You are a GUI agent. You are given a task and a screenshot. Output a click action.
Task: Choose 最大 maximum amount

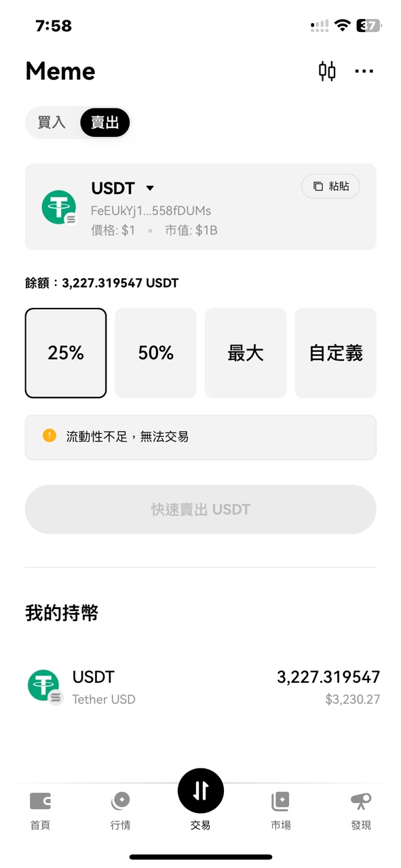[246, 353]
